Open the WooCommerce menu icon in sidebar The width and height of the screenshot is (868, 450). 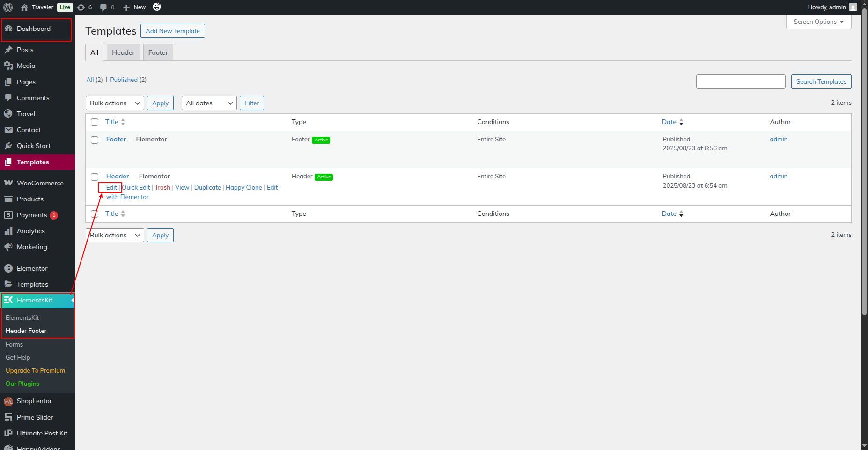[8, 183]
